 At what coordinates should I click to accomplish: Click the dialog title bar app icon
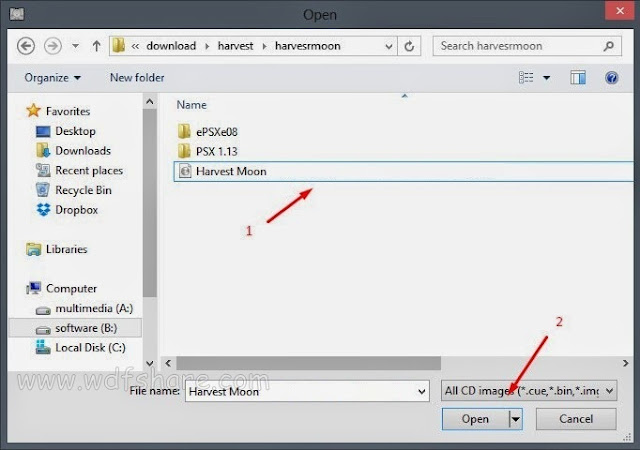[x=17, y=14]
